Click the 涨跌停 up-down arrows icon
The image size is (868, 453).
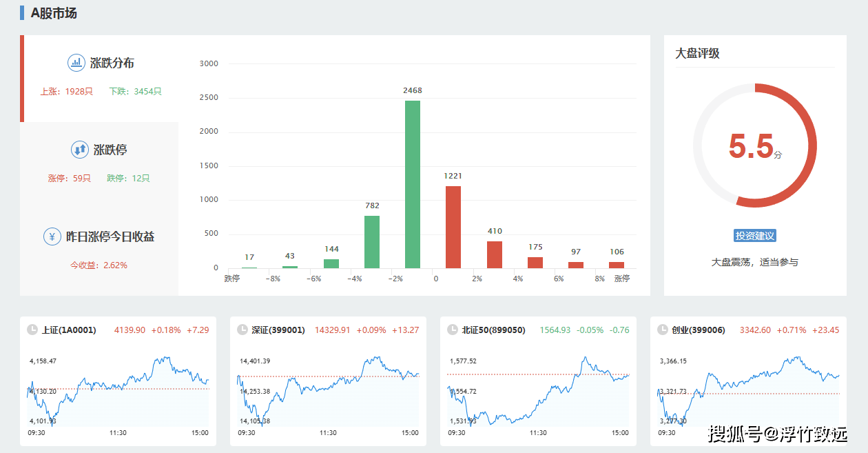coord(80,150)
